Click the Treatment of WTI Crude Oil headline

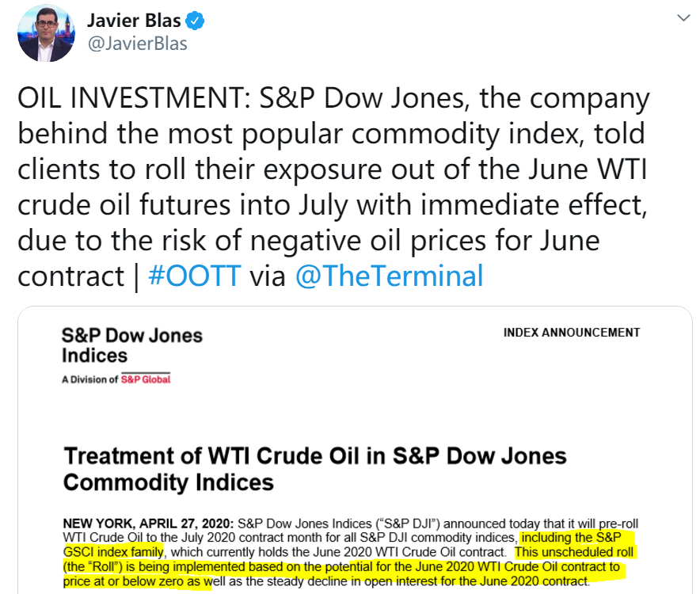[314, 469]
